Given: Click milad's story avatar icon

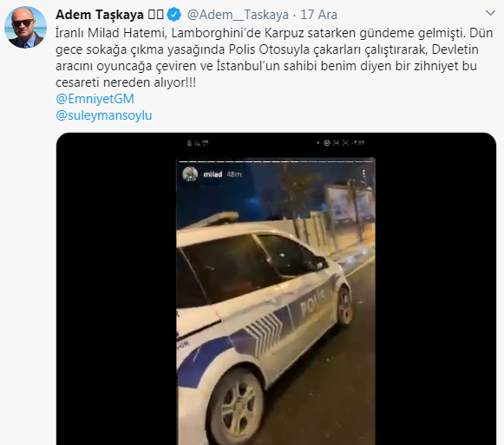Looking at the screenshot, I should click(190, 174).
